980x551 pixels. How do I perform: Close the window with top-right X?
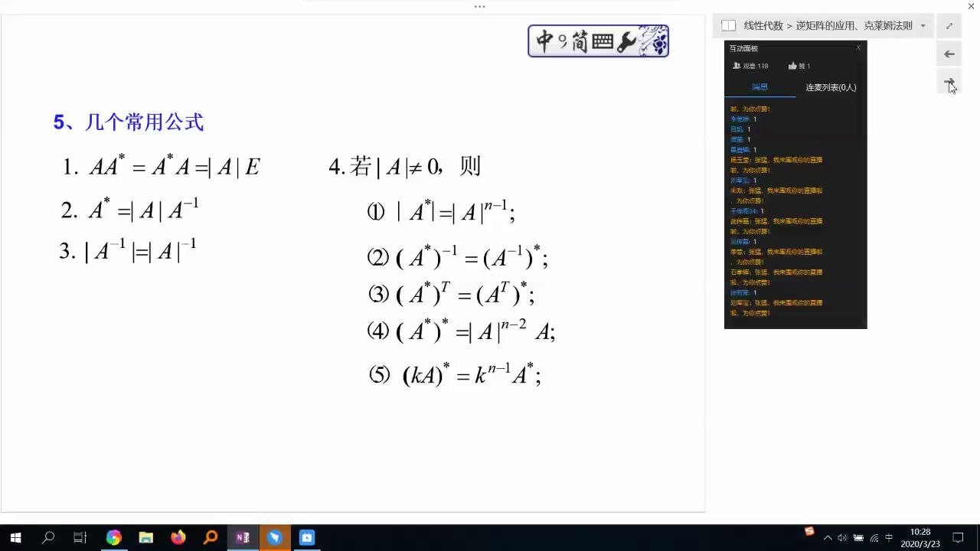pos(972,6)
